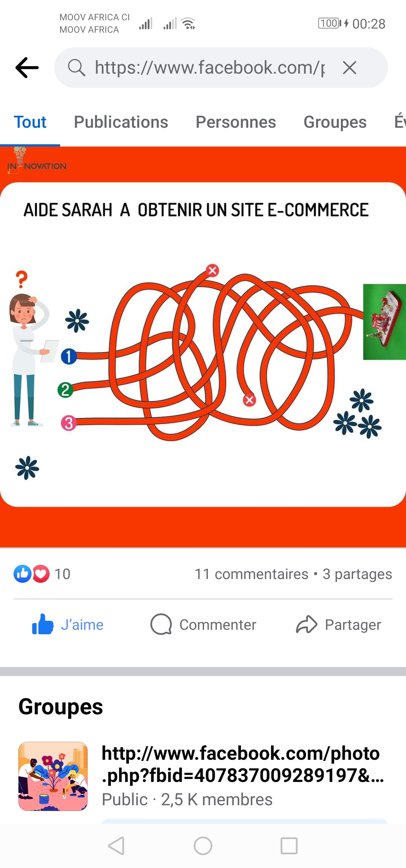Switch to the Tout tab
Viewport: 406px width, 868px height.
(x=30, y=122)
